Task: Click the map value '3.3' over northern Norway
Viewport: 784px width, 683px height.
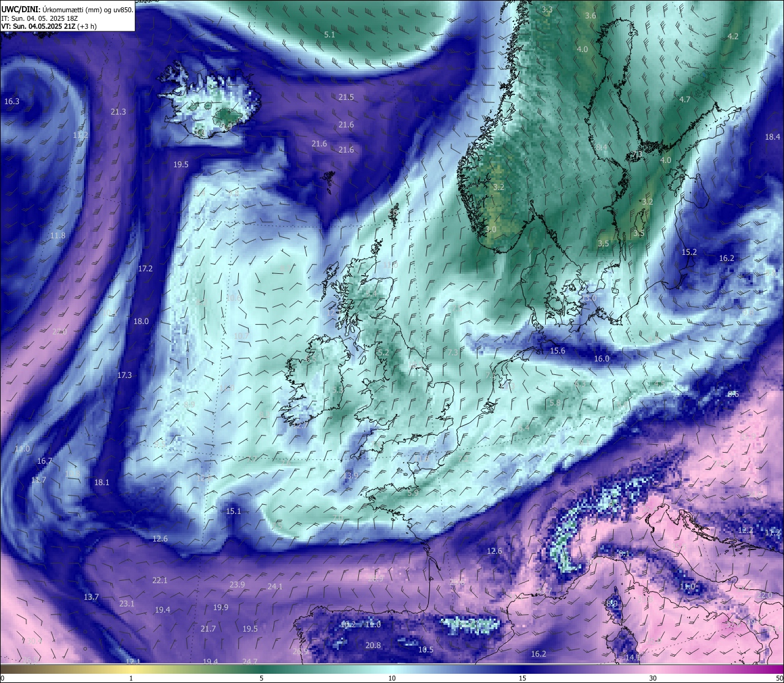Action: 547,10
